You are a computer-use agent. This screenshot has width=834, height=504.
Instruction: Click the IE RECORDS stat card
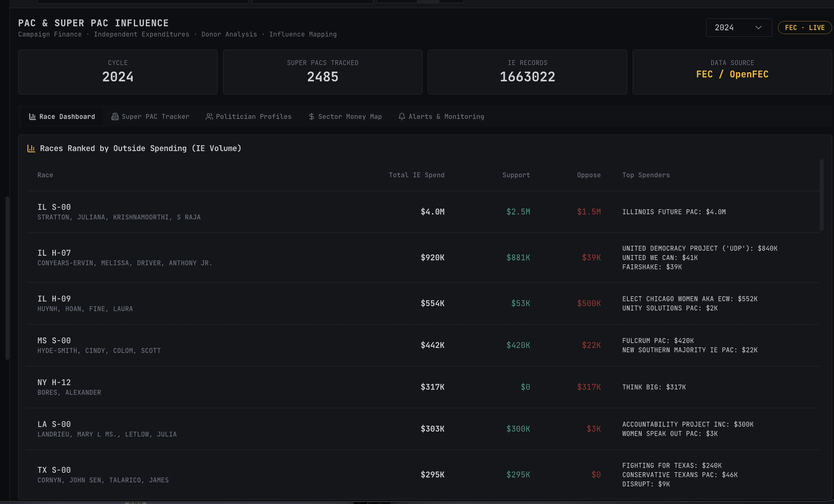(527, 72)
